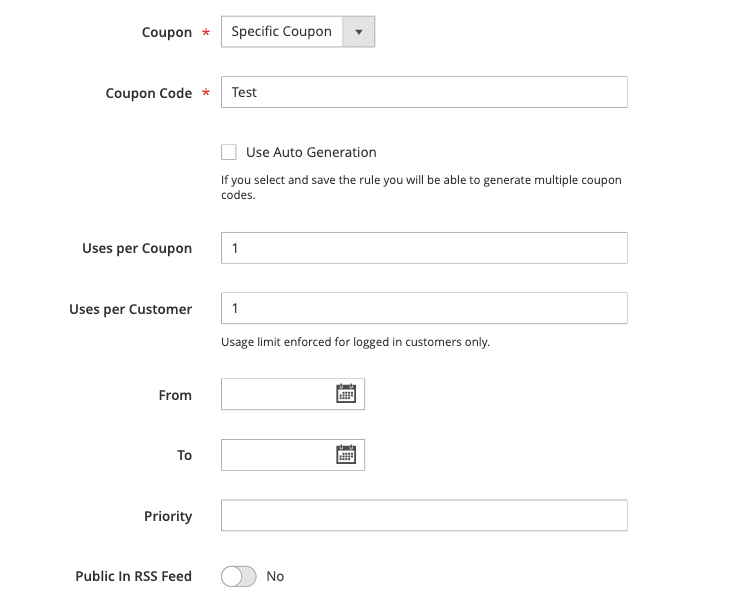Click the Use Auto Generation label text

pyautogui.click(x=311, y=152)
